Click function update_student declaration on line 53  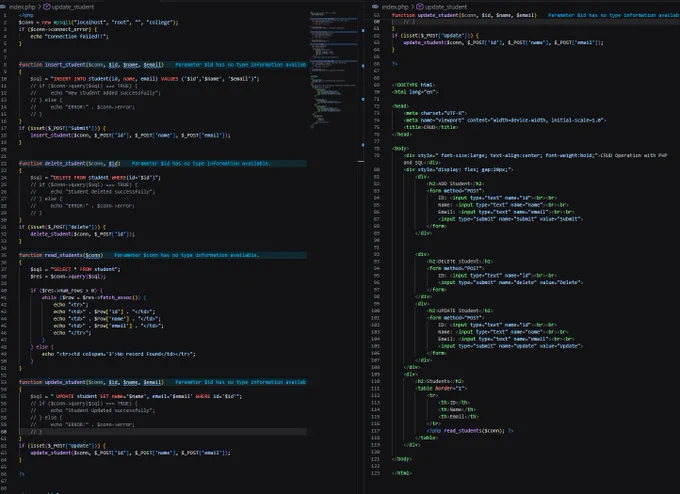click(x=91, y=382)
